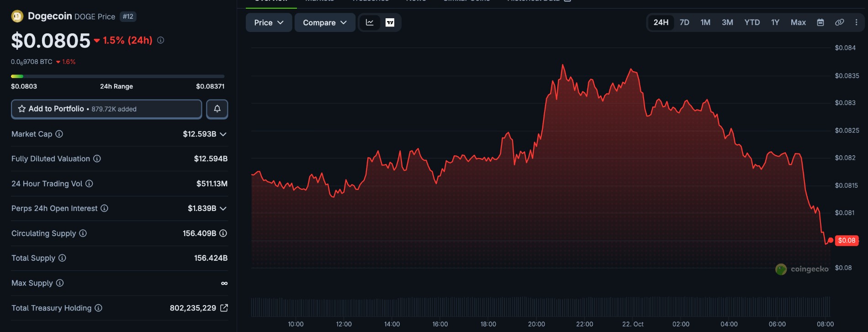Select the 3M time range
Viewport: 868px width, 332px height.
tap(727, 22)
